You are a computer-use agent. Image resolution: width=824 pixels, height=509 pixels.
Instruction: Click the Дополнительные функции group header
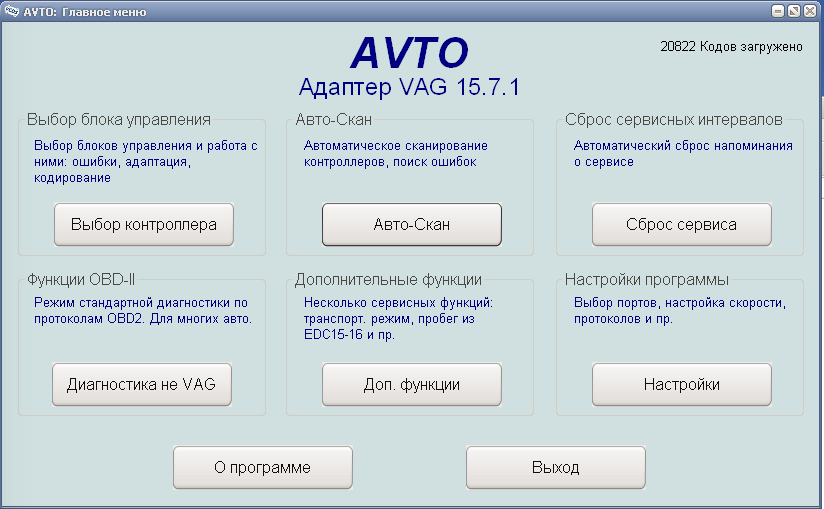click(388, 279)
